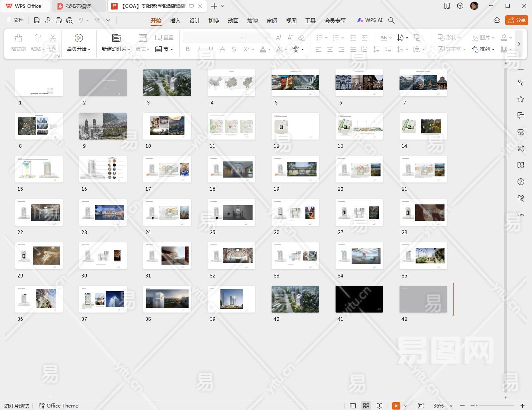Toggle slide sorter grid view button
This screenshot has height=410, width=532.
[x=366, y=406]
